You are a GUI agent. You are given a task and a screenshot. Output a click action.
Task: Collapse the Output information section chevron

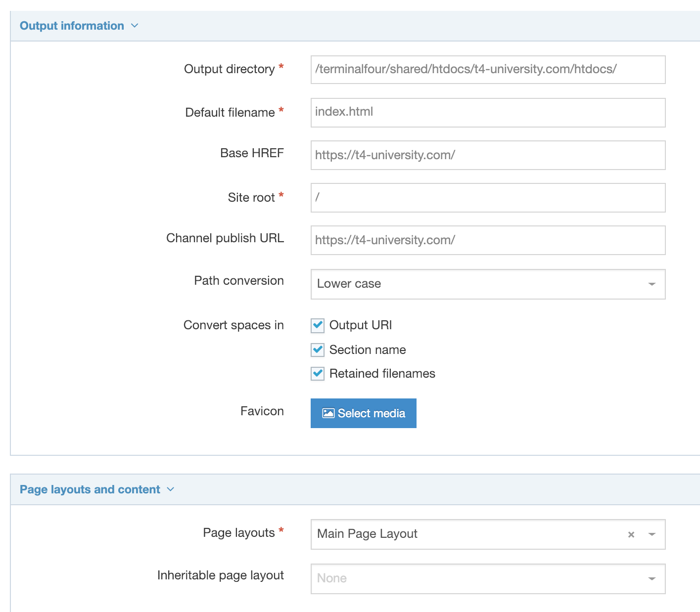(x=135, y=26)
